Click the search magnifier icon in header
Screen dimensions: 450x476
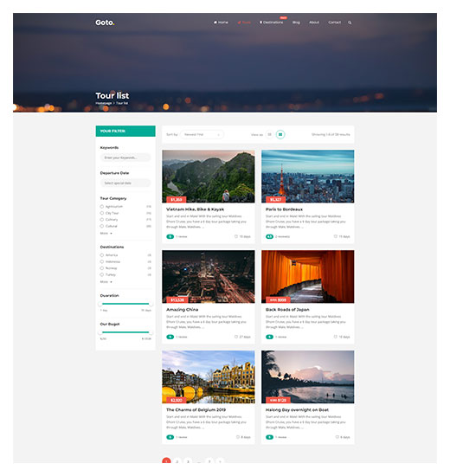tap(350, 23)
